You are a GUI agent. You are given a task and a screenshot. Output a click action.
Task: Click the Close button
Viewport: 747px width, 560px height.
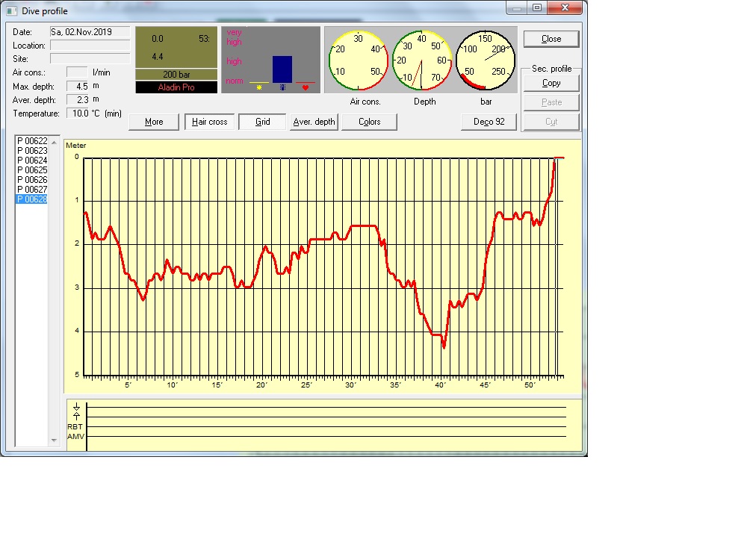pyautogui.click(x=551, y=39)
